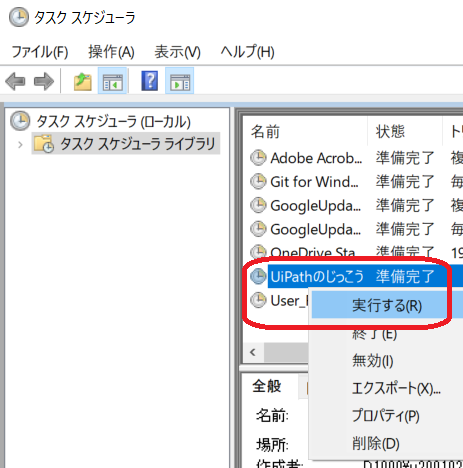Sort by 名前 column header
The image size is (463, 468).
pyautogui.click(x=305, y=132)
